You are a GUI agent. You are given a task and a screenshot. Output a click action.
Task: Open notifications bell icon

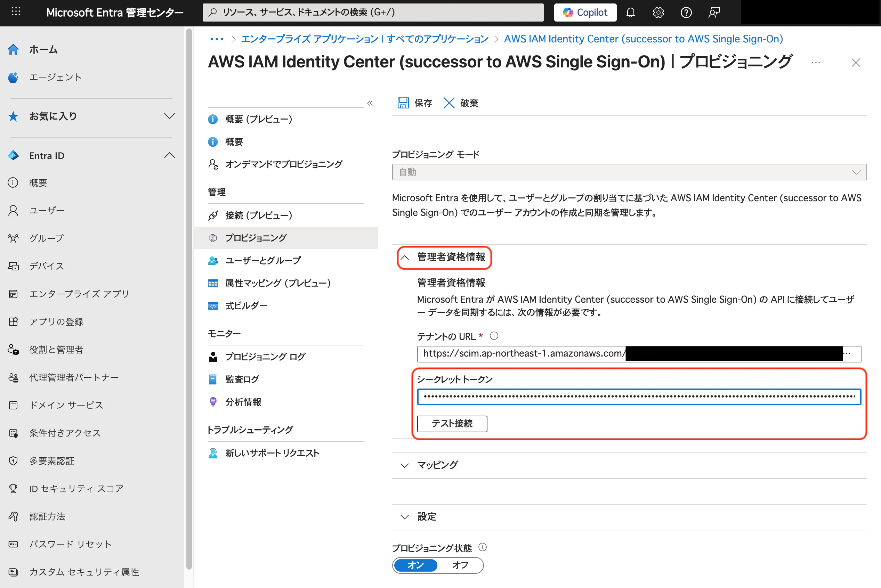tap(630, 13)
